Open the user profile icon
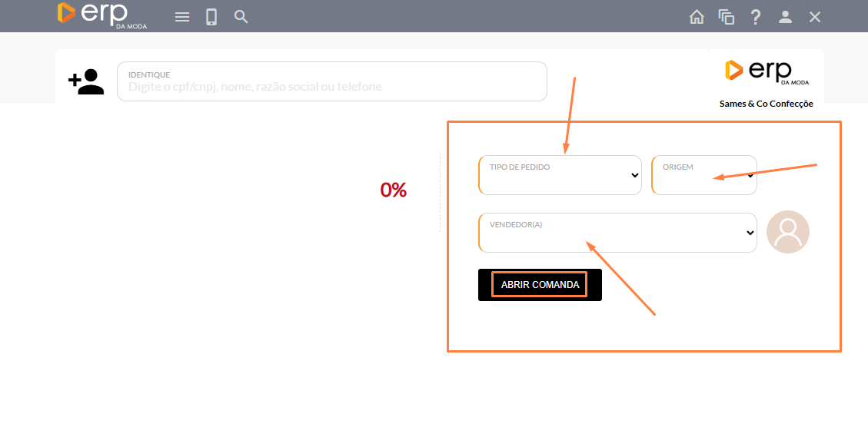 point(785,17)
